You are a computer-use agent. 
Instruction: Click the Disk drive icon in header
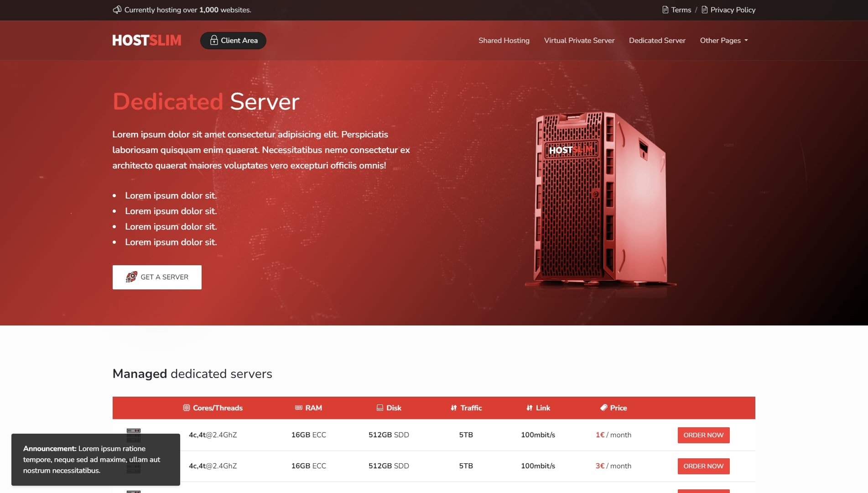[x=380, y=408]
